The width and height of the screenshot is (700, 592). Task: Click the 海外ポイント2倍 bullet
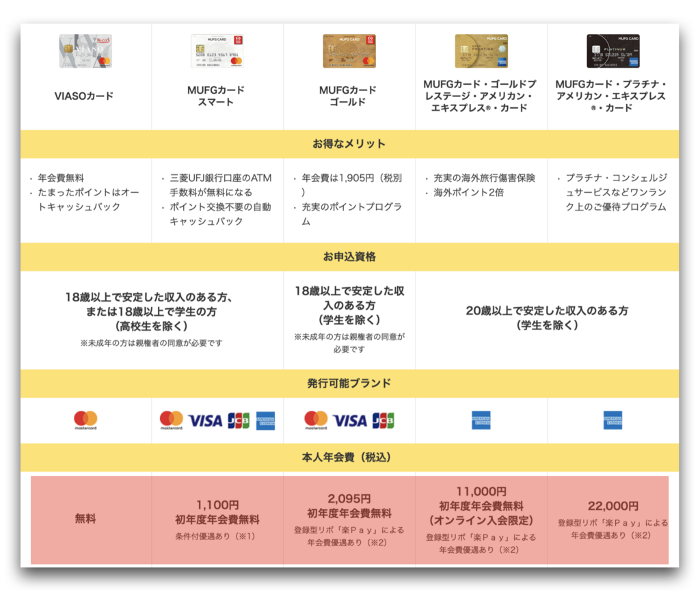468,192
